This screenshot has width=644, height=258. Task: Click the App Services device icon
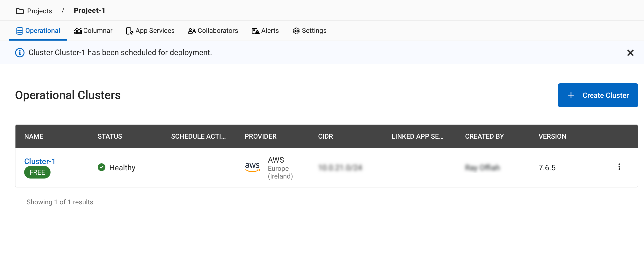[130, 31]
